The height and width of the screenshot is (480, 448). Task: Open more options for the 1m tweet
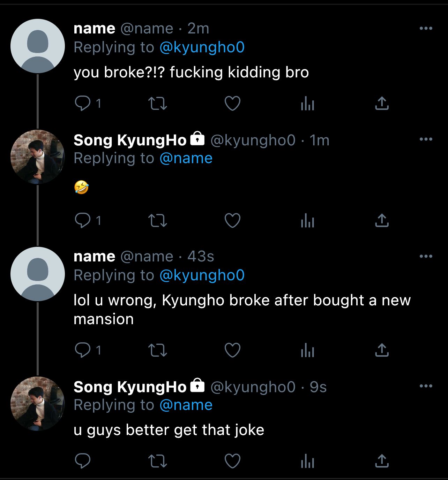pos(426,139)
